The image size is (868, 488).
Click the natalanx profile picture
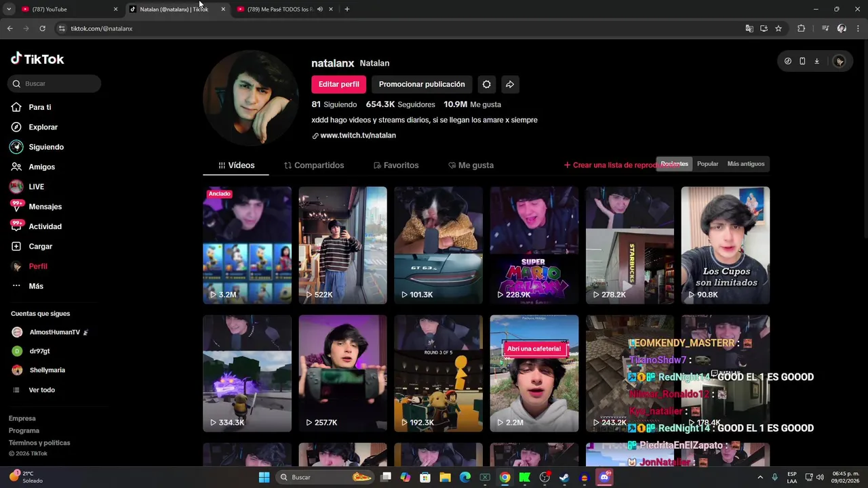(x=250, y=98)
